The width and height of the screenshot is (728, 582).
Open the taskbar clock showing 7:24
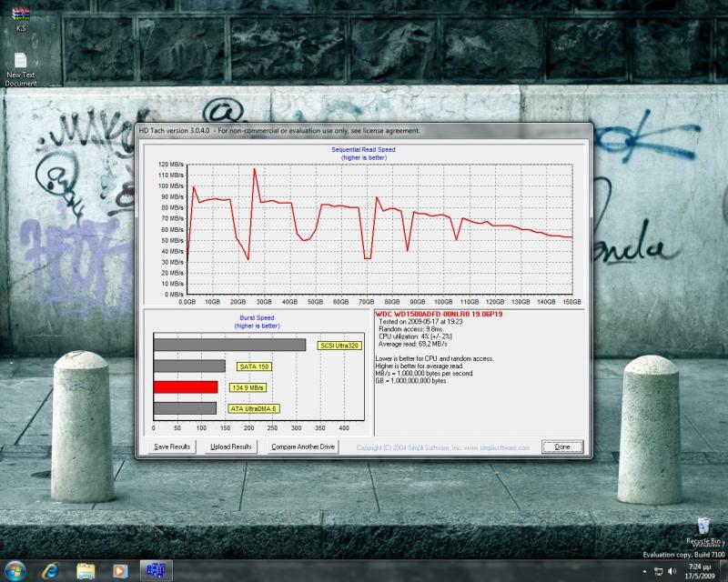point(700,571)
